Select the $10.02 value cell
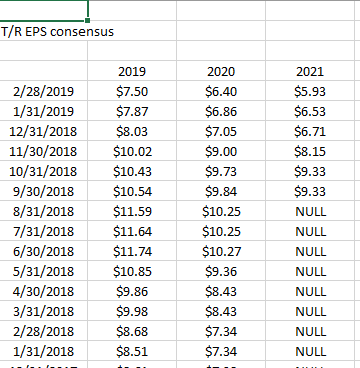 pyautogui.click(x=132, y=151)
